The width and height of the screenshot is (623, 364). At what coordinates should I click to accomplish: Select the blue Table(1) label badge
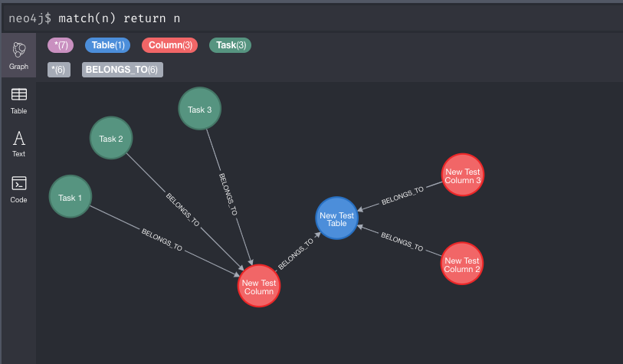pyautogui.click(x=109, y=45)
